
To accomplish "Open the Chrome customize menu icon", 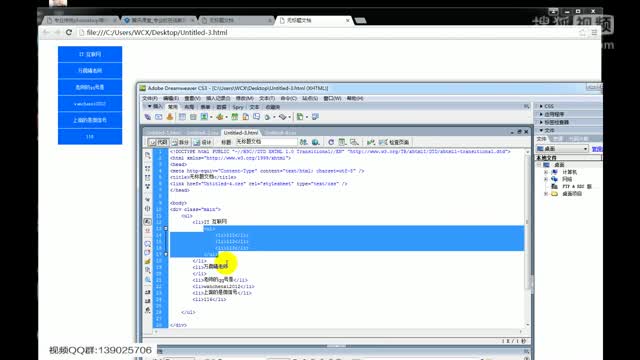I will [x=594, y=33].
